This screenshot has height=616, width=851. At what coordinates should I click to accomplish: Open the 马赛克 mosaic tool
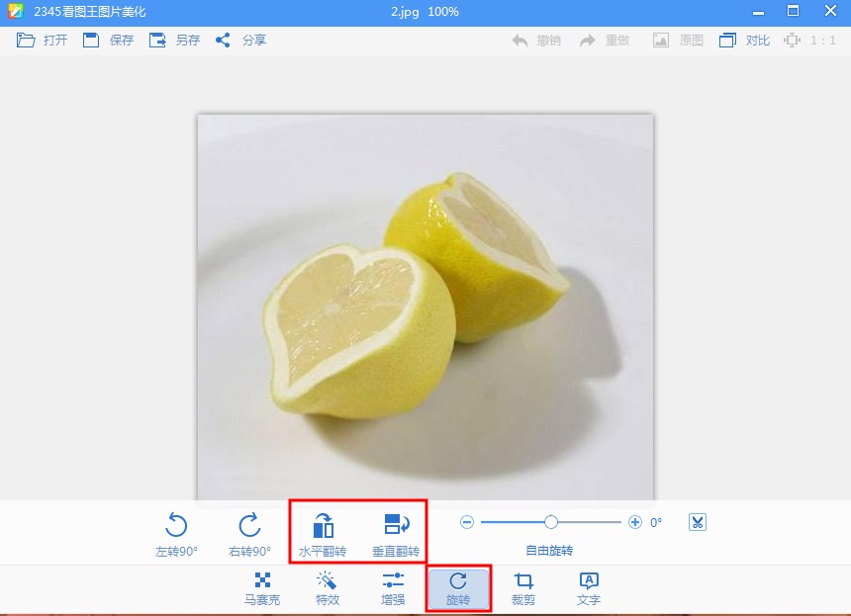point(262,588)
